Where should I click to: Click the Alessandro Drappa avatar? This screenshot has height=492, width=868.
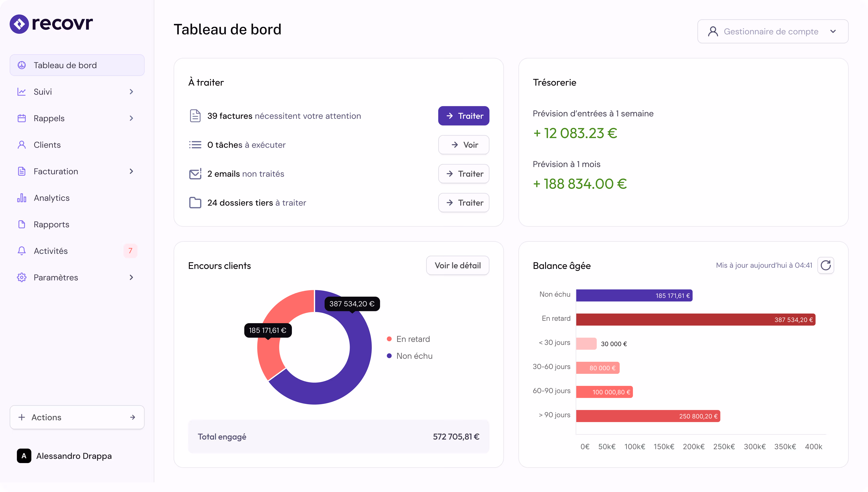(x=24, y=456)
